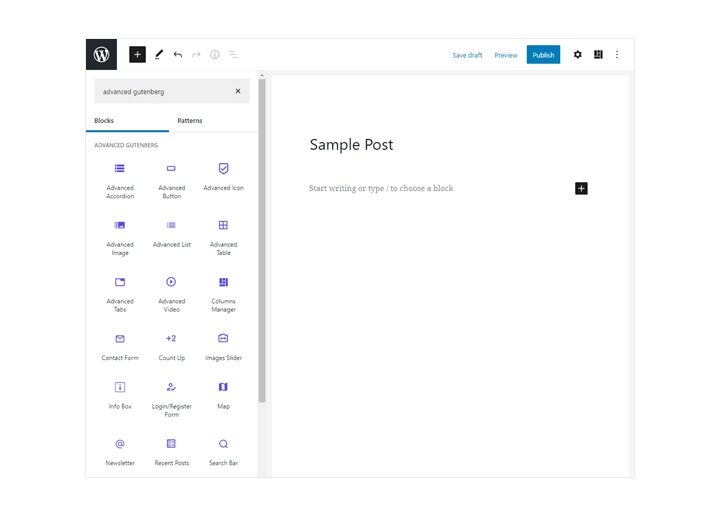Choose the Count Up block

tap(171, 345)
